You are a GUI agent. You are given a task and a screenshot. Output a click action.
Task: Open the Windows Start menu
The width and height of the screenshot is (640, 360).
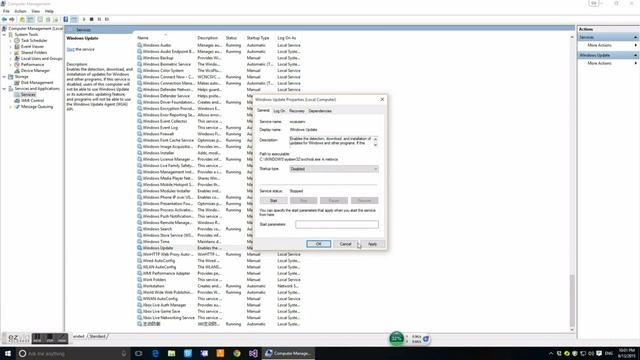pyautogui.click(x=8, y=353)
